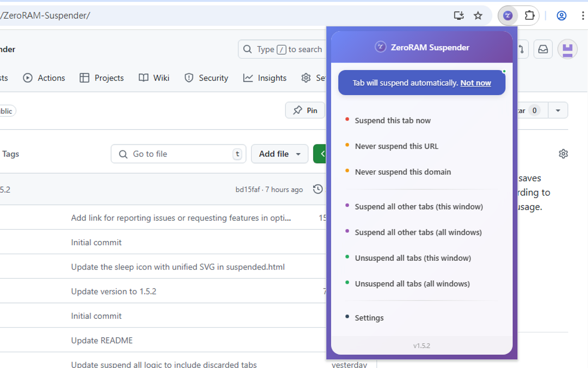This screenshot has height=368, width=588.
Task: Click the v1.5.2 version text in popup
Action: [422, 346]
